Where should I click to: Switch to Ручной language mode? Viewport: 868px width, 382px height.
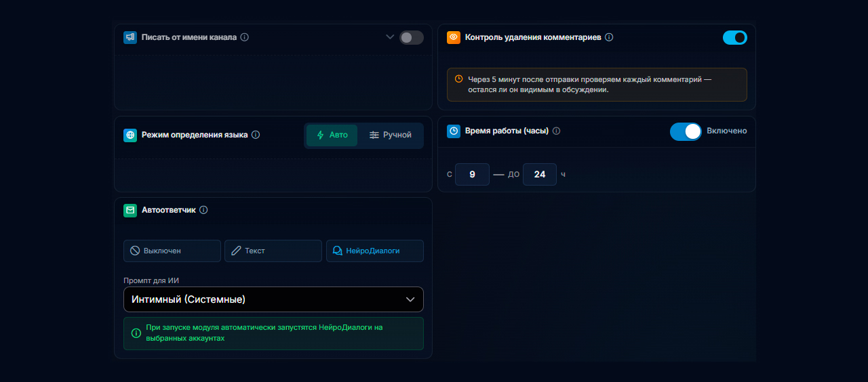pos(391,135)
